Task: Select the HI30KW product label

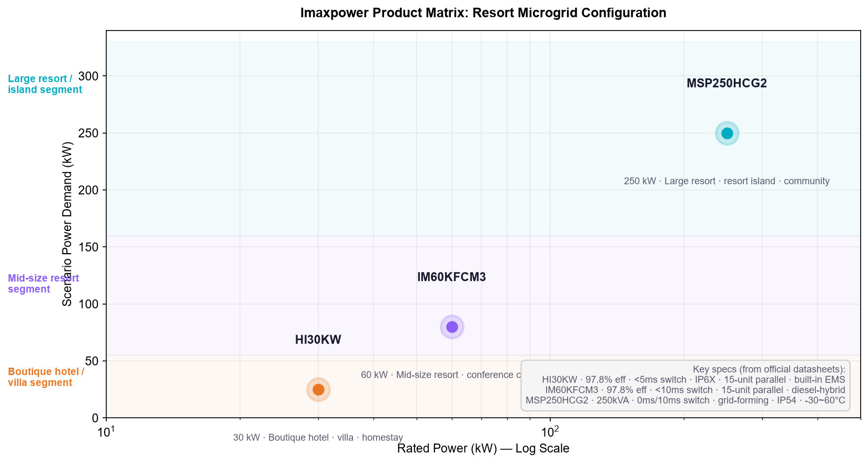Action: tap(318, 340)
